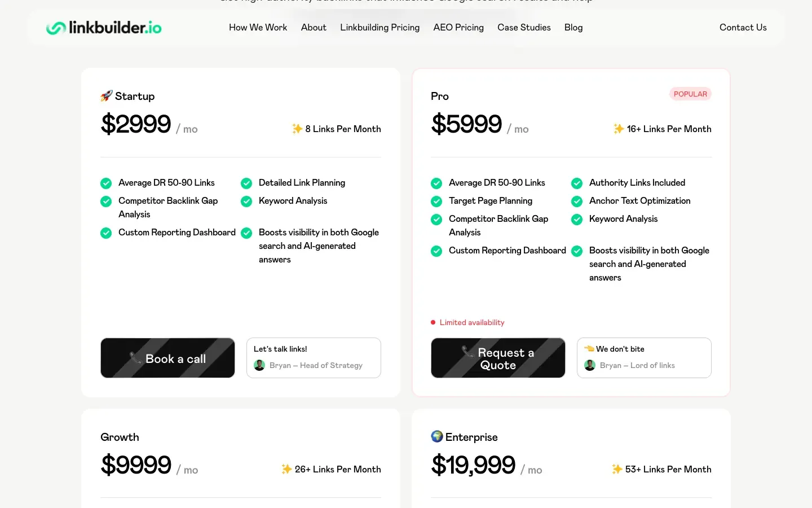Click the sparkle icon beside 26+ Links Per Month
Image resolution: width=812 pixels, height=508 pixels.
[286, 469]
